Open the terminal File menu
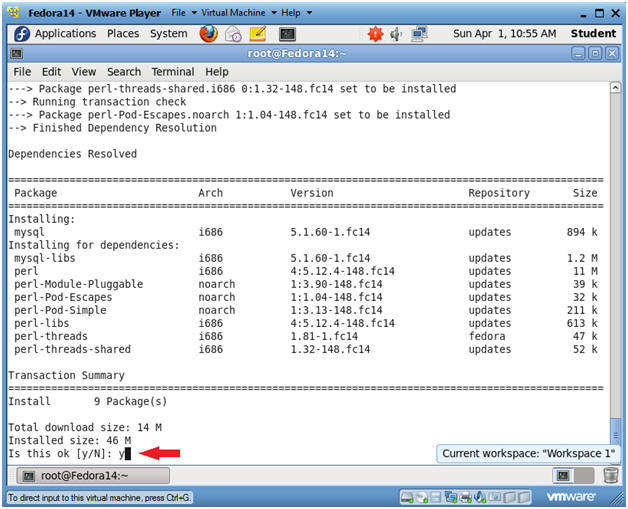Screen dimensions: 628x509 22,72
